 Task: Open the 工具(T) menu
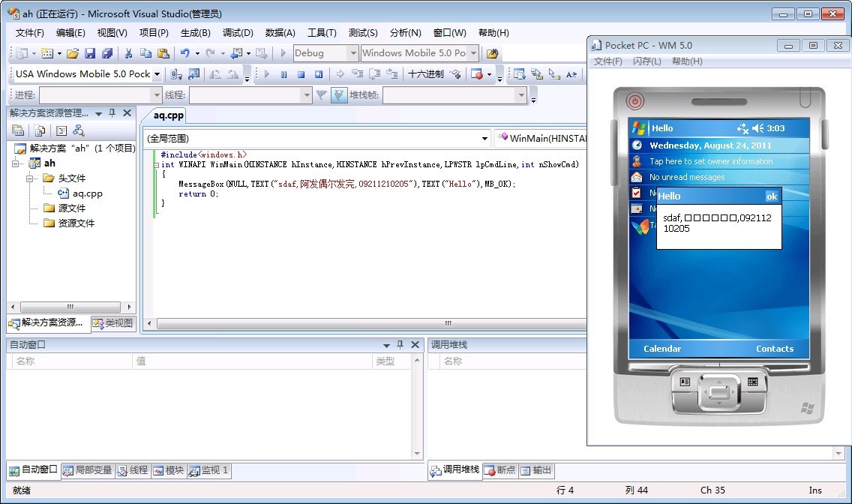322,32
